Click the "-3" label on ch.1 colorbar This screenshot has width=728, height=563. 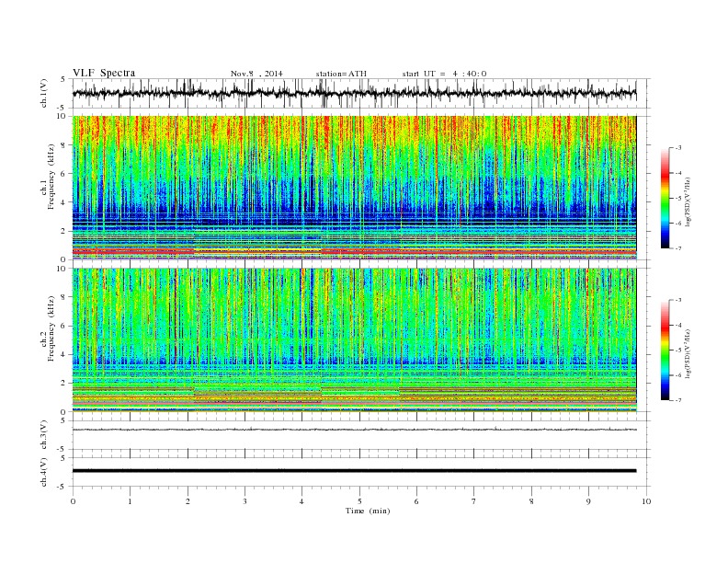[678, 148]
